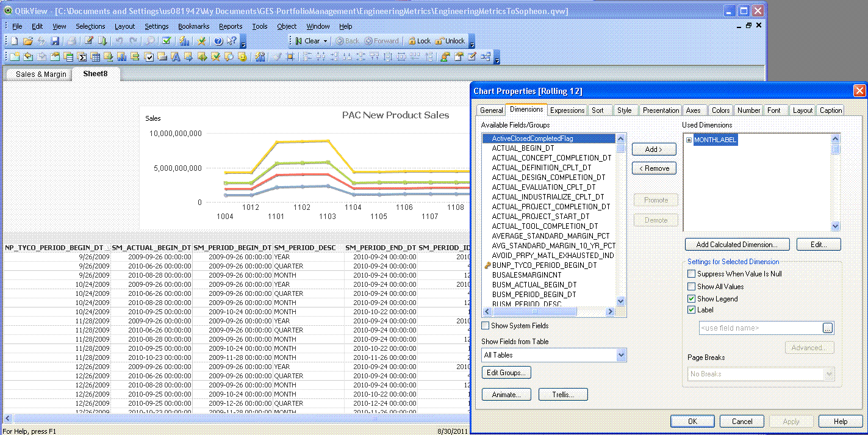The width and height of the screenshot is (868, 435).
Task: Select ACTUAL_BEGIN_DT in available fields list
Action: (x=523, y=148)
